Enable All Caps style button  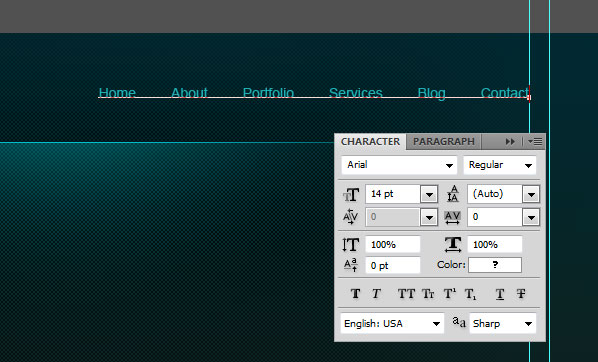(406, 294)
